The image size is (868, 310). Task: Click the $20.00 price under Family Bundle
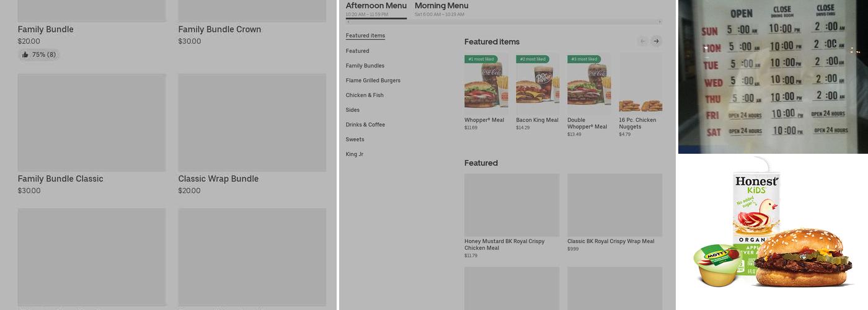[29, 42]
